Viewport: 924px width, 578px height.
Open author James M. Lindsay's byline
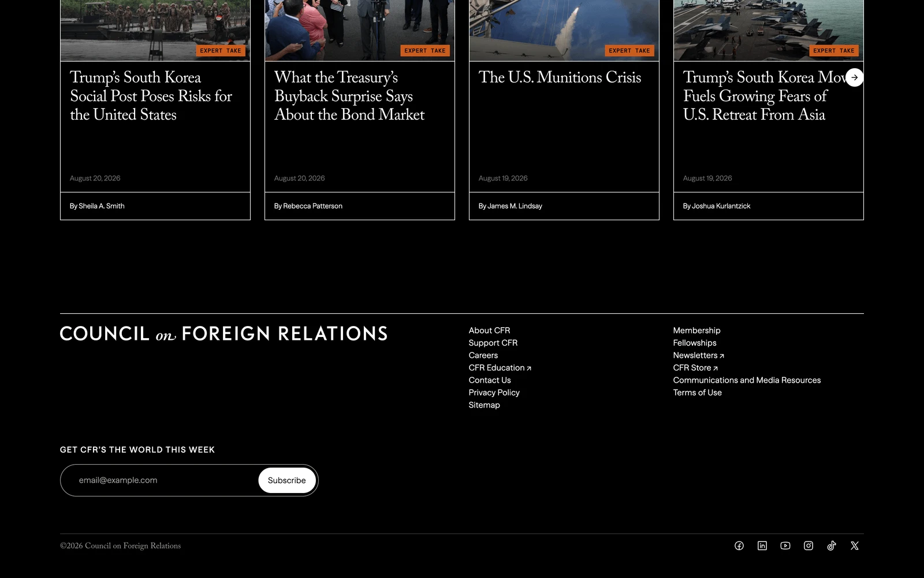(x=511, y=206)
